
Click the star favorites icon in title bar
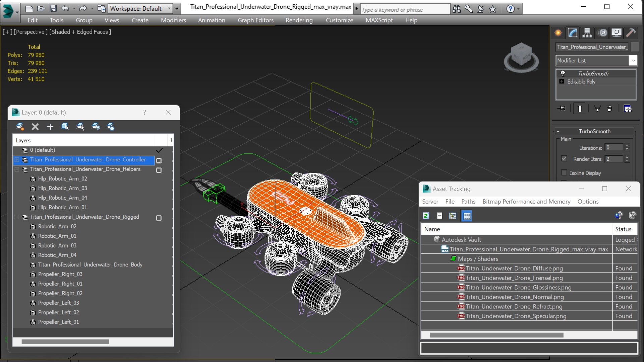pyautogui.click(x=492, y=9)
